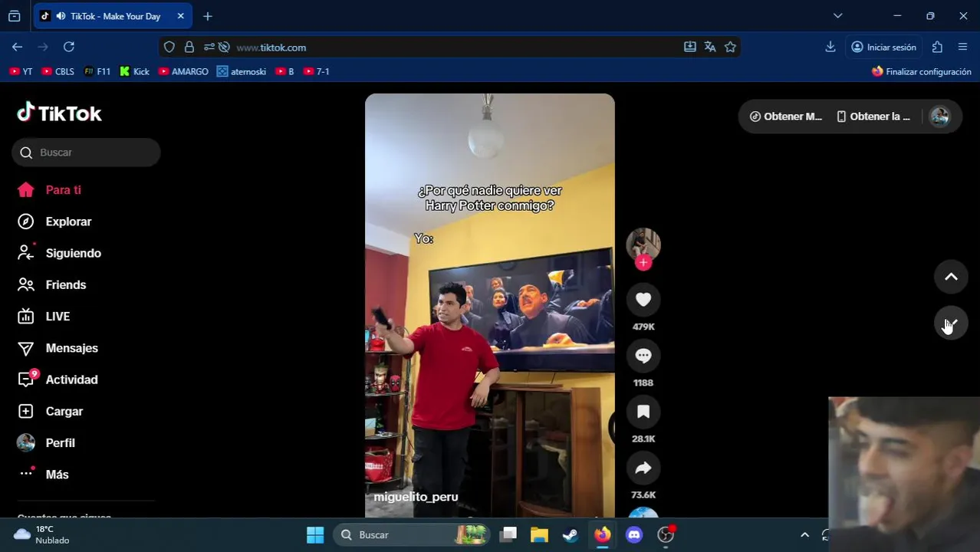The height and width of the screenshot is (552, 980).
Task: Click the translate page icon
Action: pyautogui.click(x=710, y=47)
